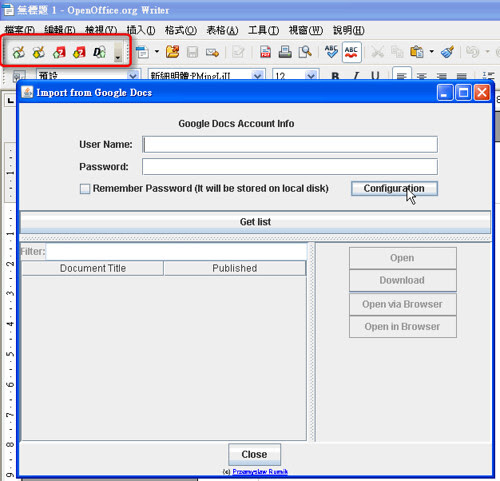Image resolution: width=500 pixels, height=481 pixels.
Task: Click the Print printer icon
Action: point(285,52)
